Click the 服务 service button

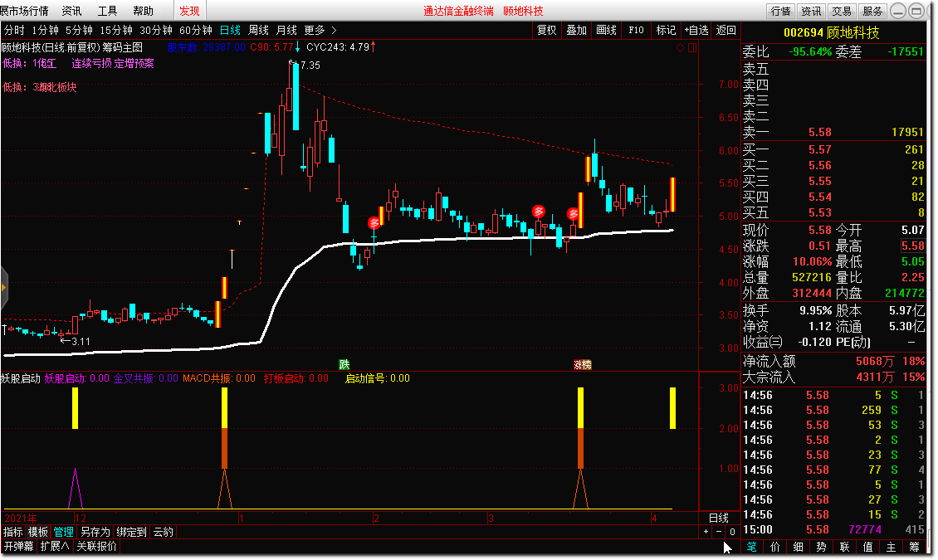(872, 11)
